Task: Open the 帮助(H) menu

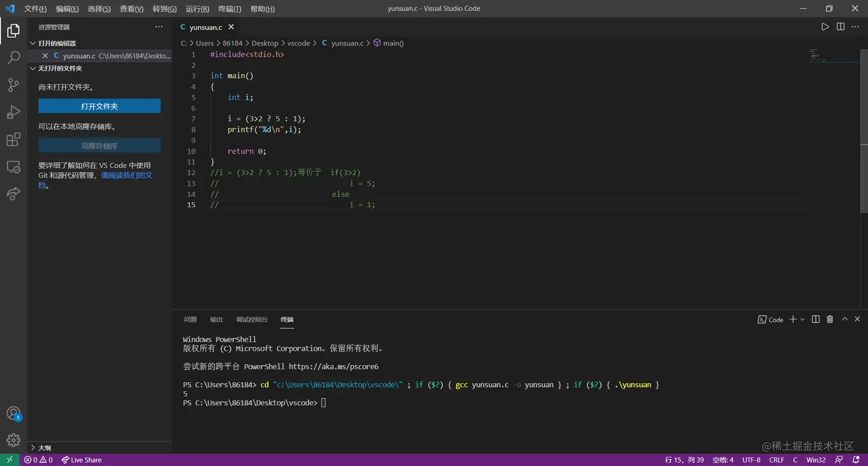Action: pyautogui.click(x=262, y=9)
